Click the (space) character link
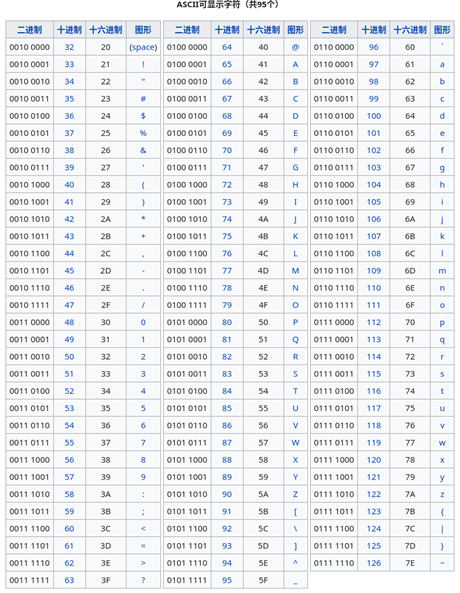This screenshot has height=593, width=460. point(143,47)
